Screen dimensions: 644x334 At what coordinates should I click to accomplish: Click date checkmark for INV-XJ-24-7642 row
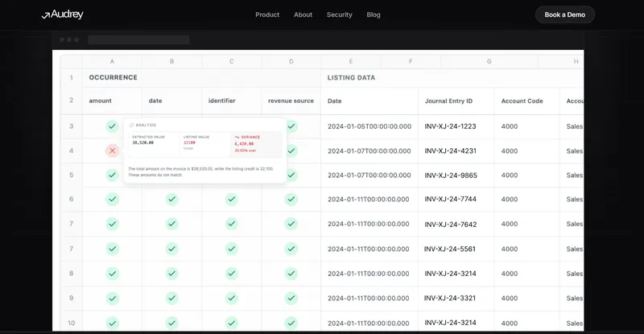tap(171, 224)
